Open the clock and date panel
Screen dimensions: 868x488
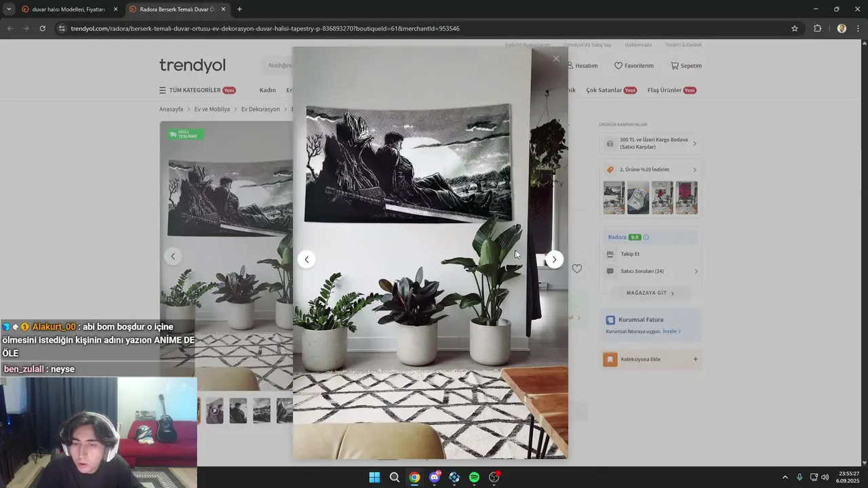click(849, 477)
